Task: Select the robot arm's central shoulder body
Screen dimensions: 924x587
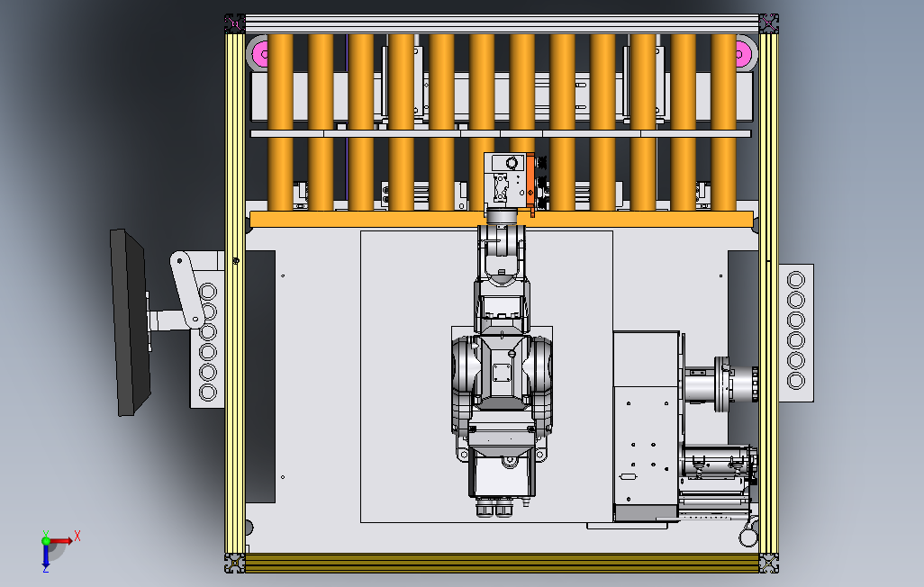Action: point(502,373)
